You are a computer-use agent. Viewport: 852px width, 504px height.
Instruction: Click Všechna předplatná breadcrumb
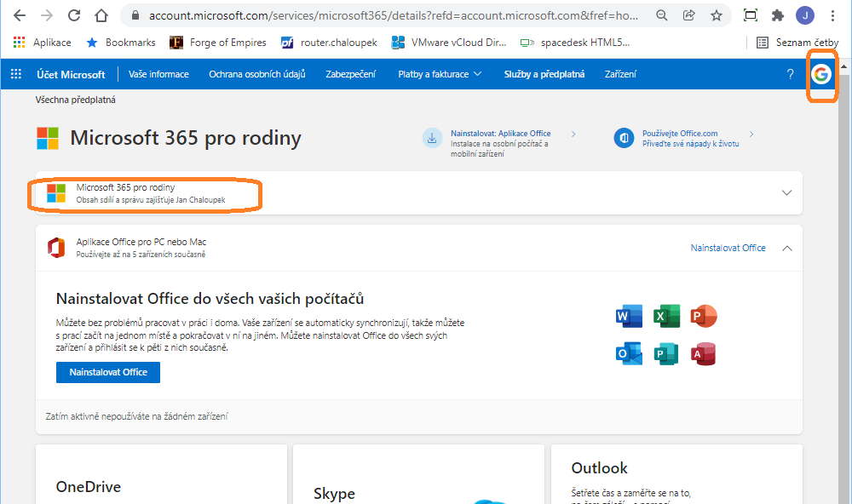[x=76, y=100]
